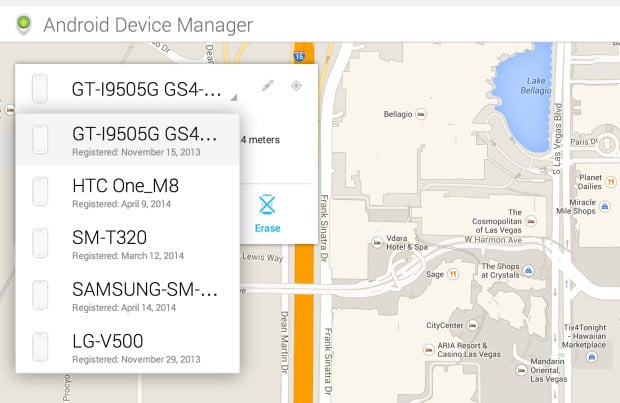The image size is (620, 403).
Task: Click the Android Device Manager title text
Action: [148, 25]
